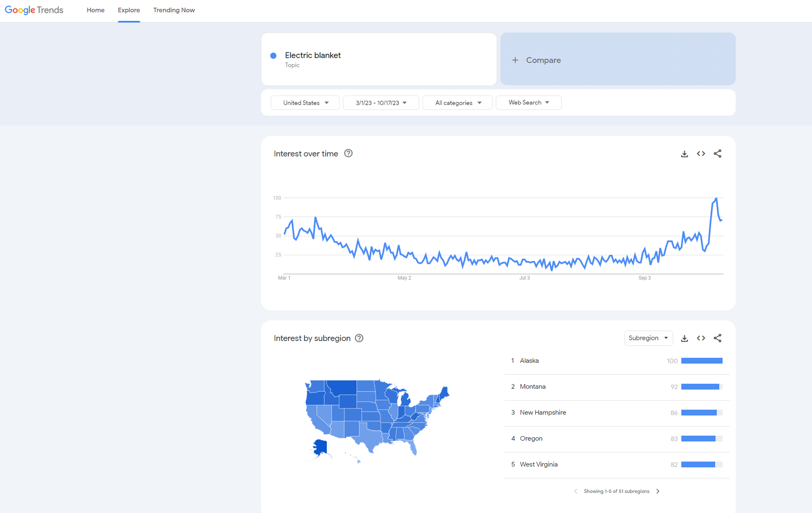Download Interest by subregion data
This screenshot has height=513, width=812.
point(684,338)
